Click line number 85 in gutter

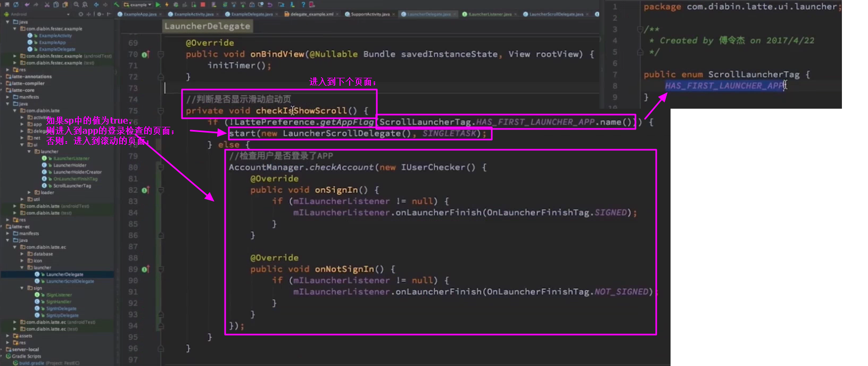click(x=133, y=224)
